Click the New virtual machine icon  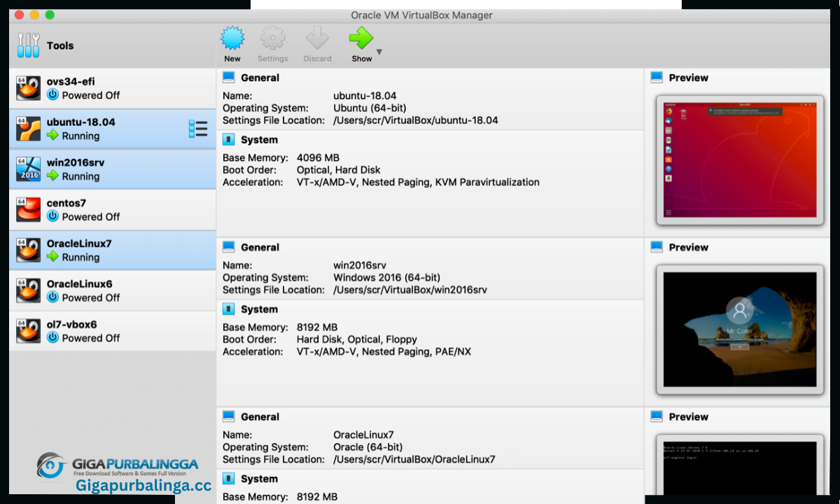(232, 38)
